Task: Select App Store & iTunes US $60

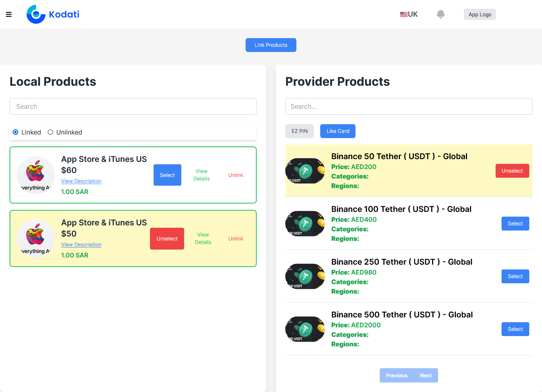Action: [x=167, y=175]
